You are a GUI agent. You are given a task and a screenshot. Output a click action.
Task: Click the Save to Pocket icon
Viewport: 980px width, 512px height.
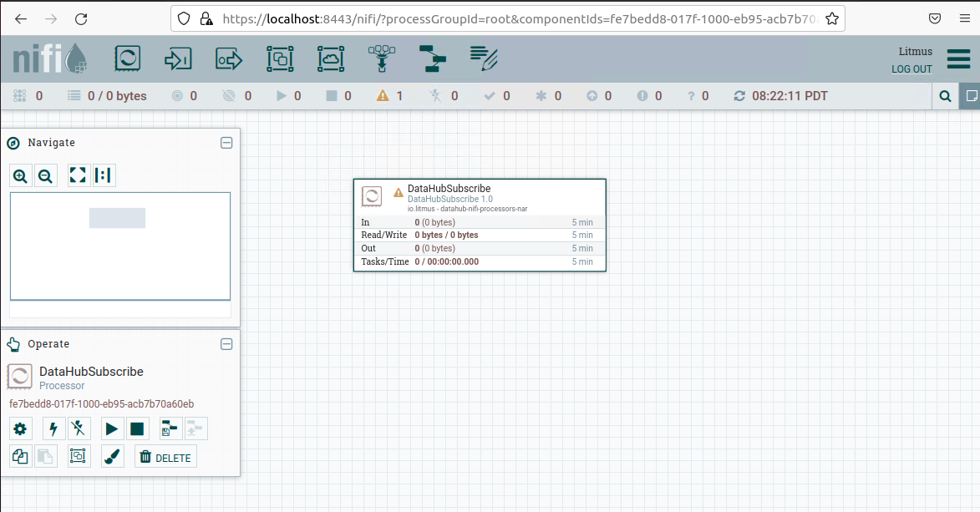tap(935, 18)
